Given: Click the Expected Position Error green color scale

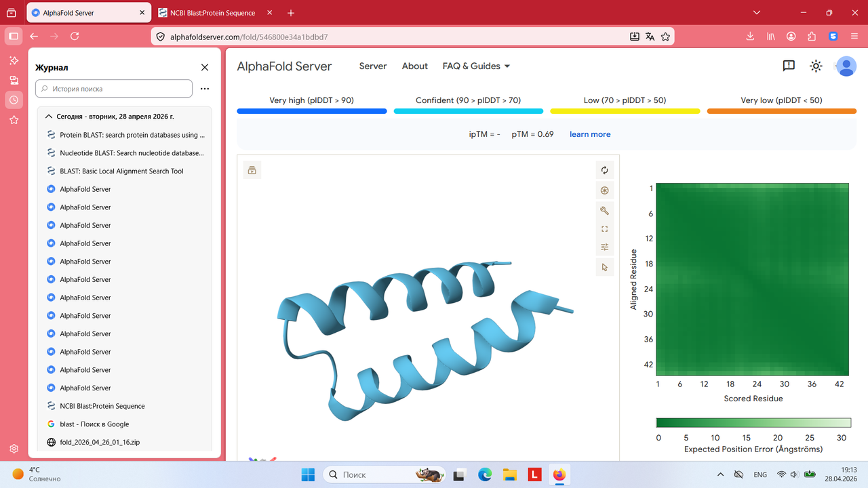Looking at the screenshot, I should [753, 423].
